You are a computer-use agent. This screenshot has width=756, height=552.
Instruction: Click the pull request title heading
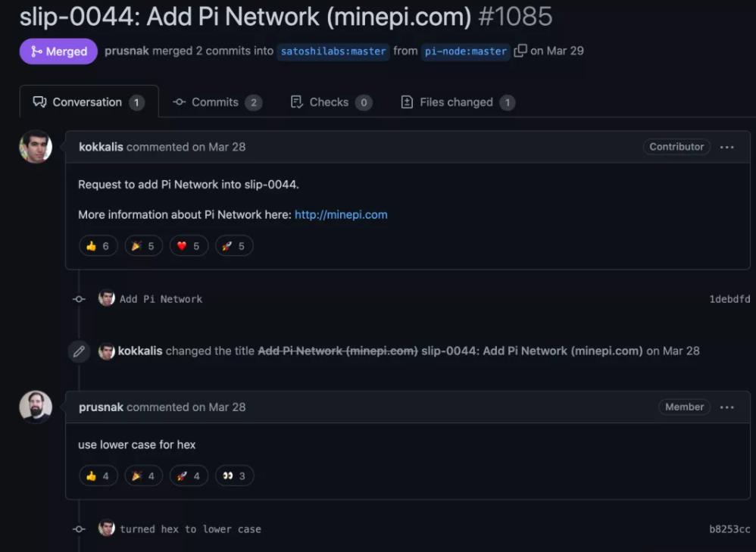[286, 17]
